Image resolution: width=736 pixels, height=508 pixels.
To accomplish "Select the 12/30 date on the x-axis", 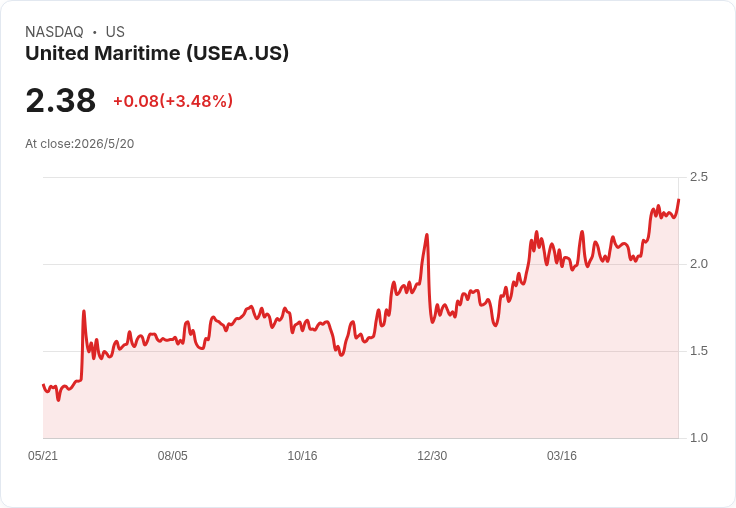I will tap(432, 455).
